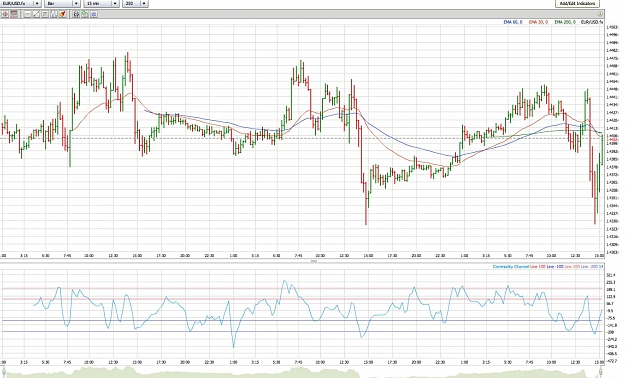Click the right handle of the bottom range navigator

601,372
